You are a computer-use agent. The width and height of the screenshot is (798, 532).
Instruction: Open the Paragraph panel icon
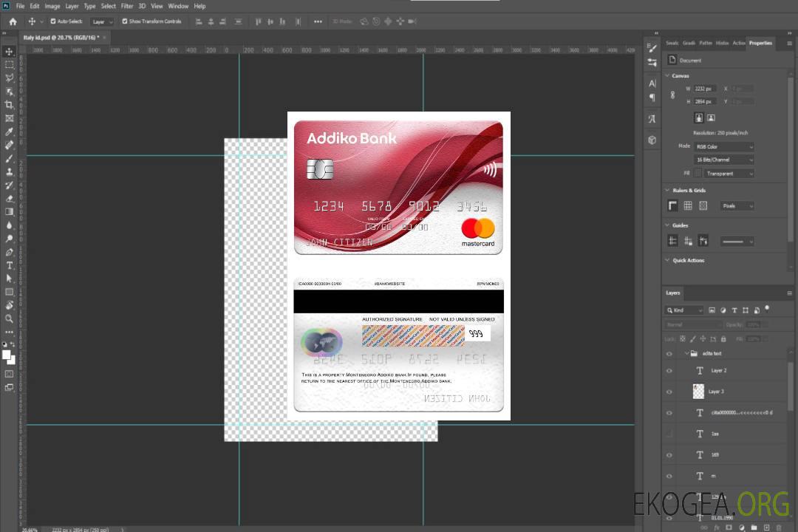point(652,98)
